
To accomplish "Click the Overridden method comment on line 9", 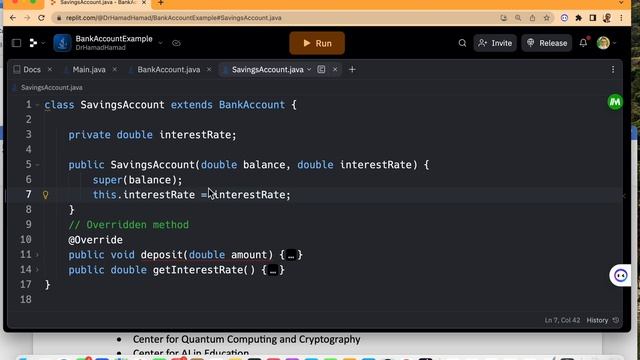I will click(x=129, y=225).
